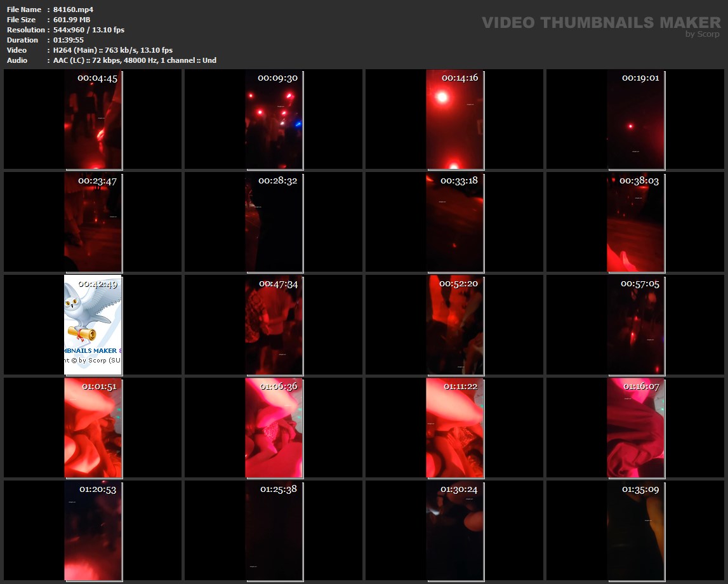Choose the 00:38:03 frame

[x=636, y=223]
